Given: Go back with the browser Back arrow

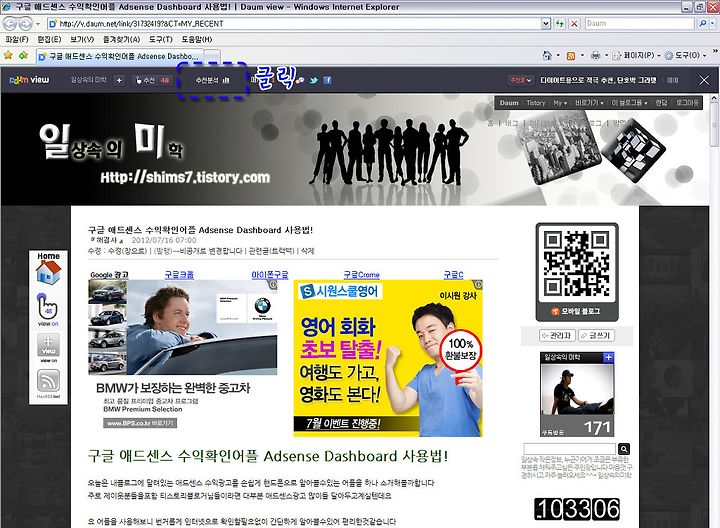Looking at the screenshot, I should click(10, 23).
